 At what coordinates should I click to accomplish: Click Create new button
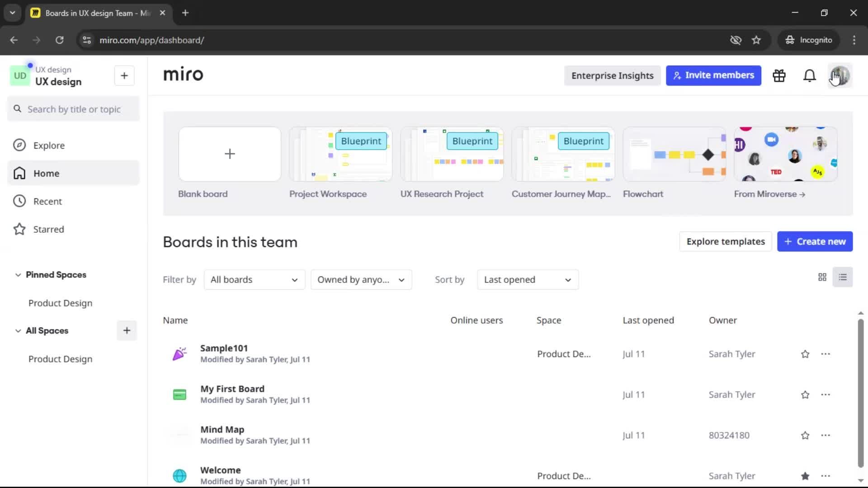[815, 242]
